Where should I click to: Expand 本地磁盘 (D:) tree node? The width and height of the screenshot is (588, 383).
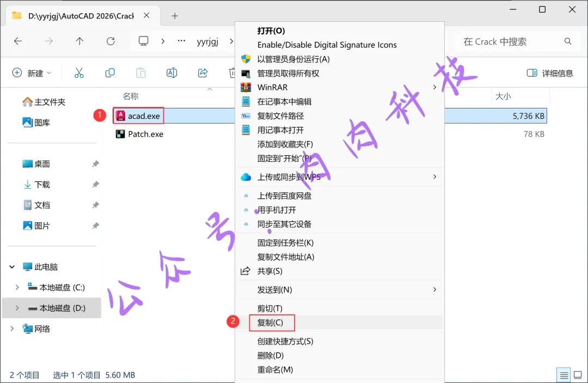17,308
